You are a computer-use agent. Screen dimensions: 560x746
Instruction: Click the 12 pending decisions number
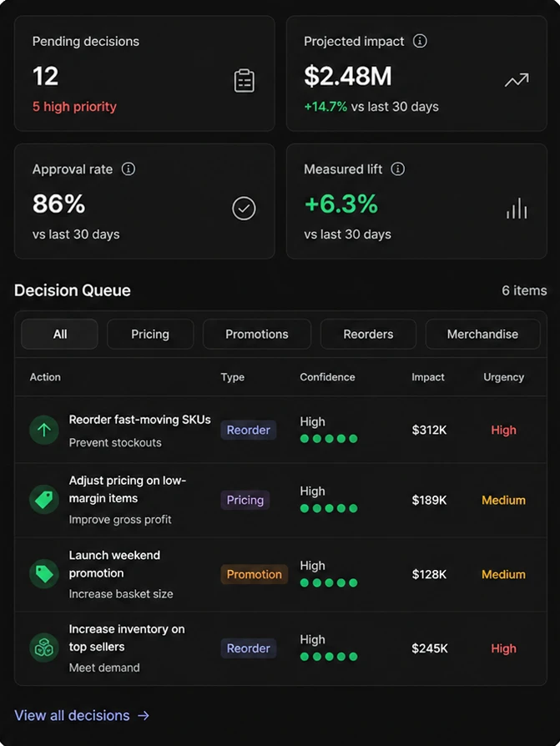(x=45, y=76)
